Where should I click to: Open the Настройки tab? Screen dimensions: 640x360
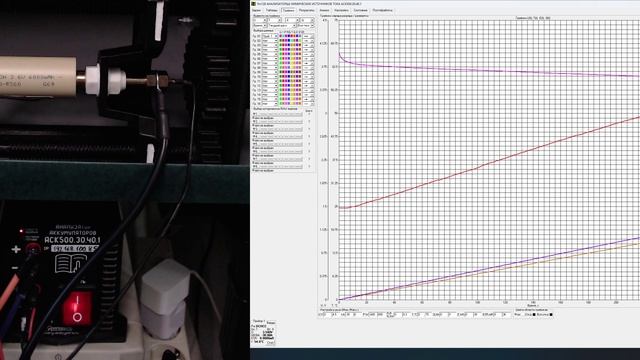coord(341,10)
